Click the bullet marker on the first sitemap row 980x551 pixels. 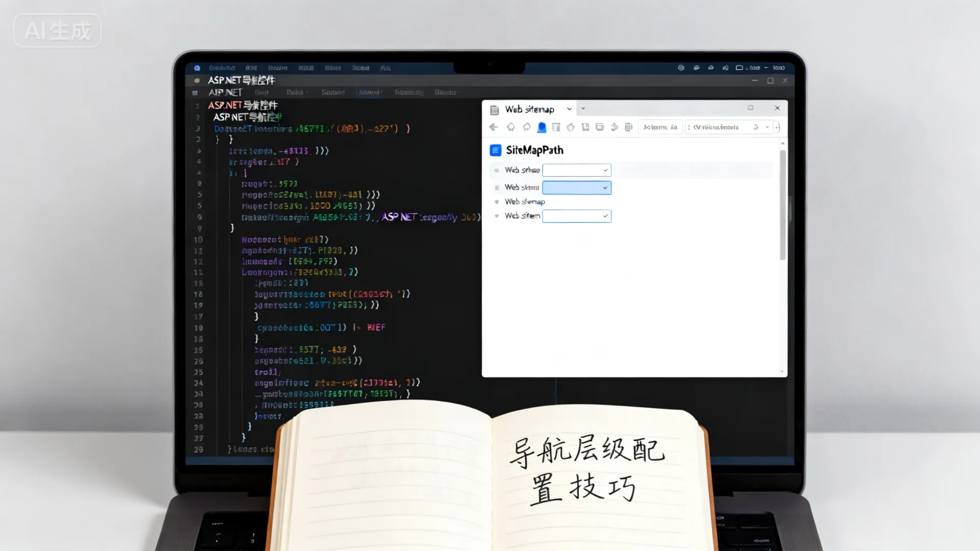tap(497, 170)
